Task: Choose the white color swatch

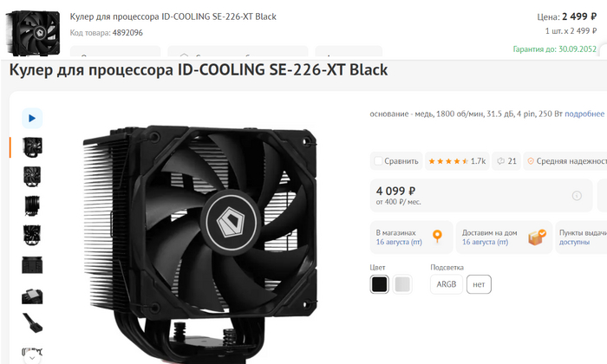Action: coord(402,284)
